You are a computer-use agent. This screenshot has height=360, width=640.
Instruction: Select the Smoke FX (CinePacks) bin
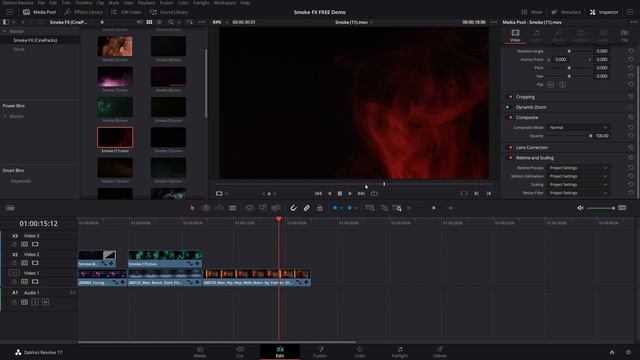tap(35, 40)
